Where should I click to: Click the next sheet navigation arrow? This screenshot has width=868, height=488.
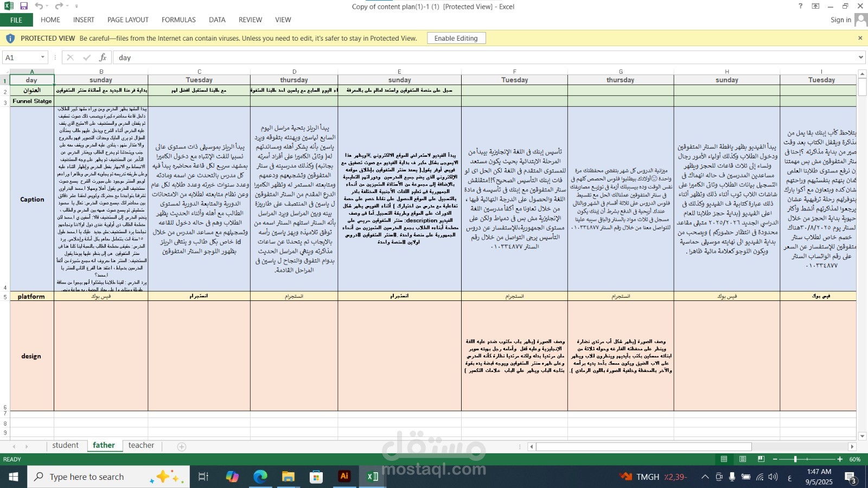26,447
